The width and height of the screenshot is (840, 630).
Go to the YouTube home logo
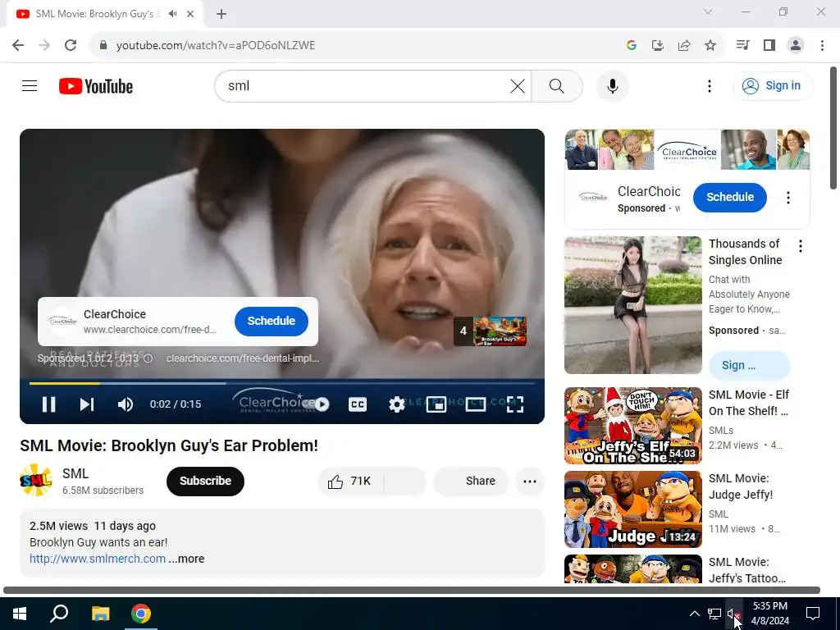(x=96, y=86)
